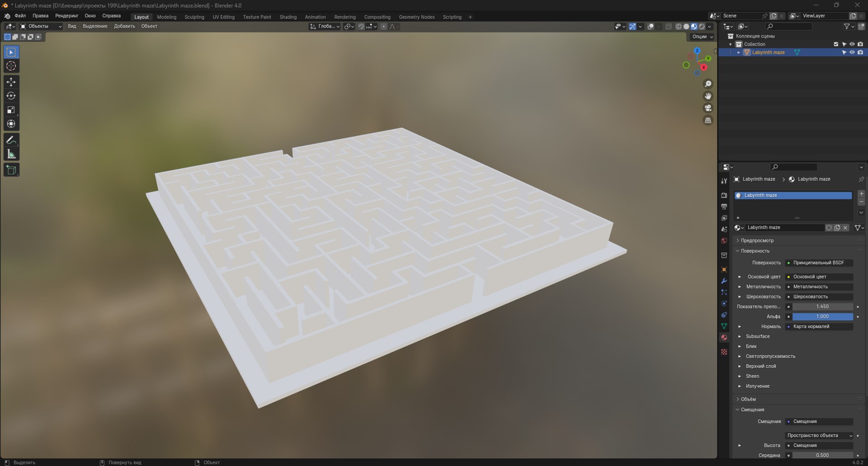Open the Object Data mesh properties tab
The width and height of the screenshot is (868, 466).
[x=724, y=326]
